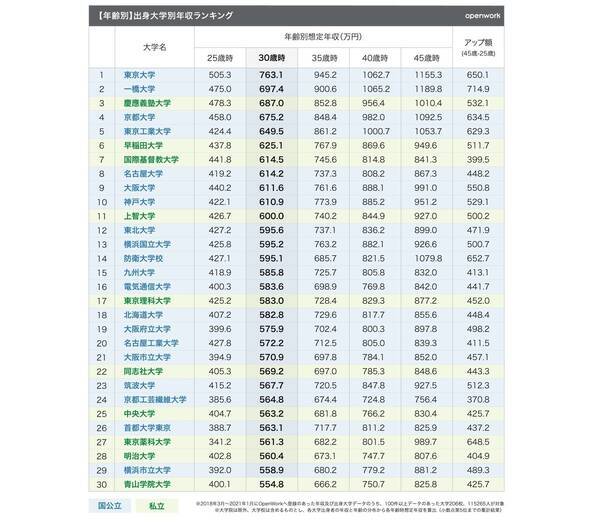
Task: Select the 45歳時 column header
Action: coord(427,58)
